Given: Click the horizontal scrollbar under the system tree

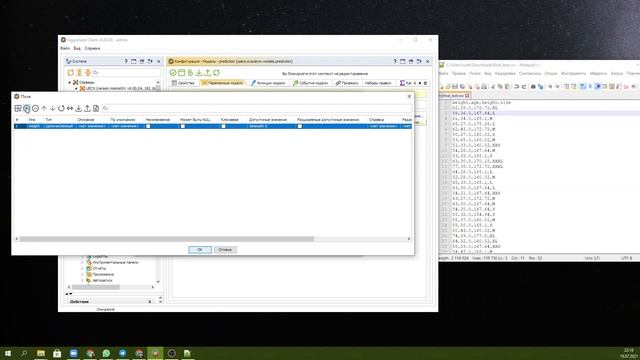Looking at the screenshot, I should click(96, 287).
